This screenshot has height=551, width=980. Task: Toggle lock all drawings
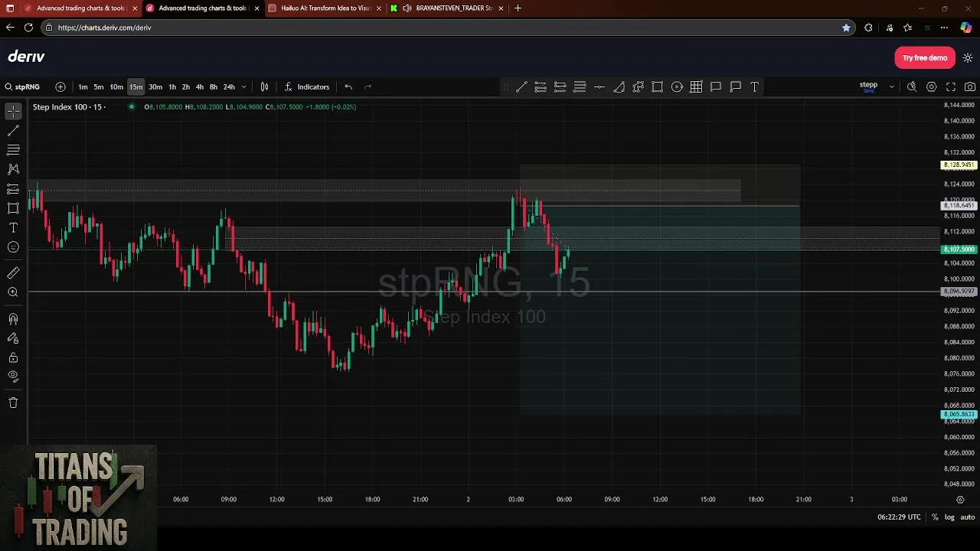tap(13, 357)
